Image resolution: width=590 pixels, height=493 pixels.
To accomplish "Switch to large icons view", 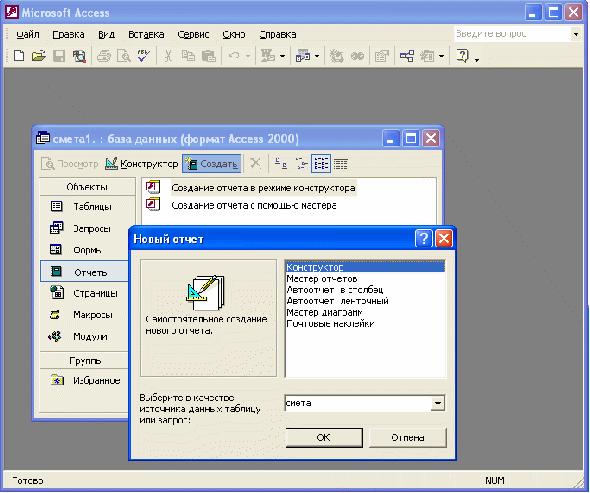I will tap(280, 163).
